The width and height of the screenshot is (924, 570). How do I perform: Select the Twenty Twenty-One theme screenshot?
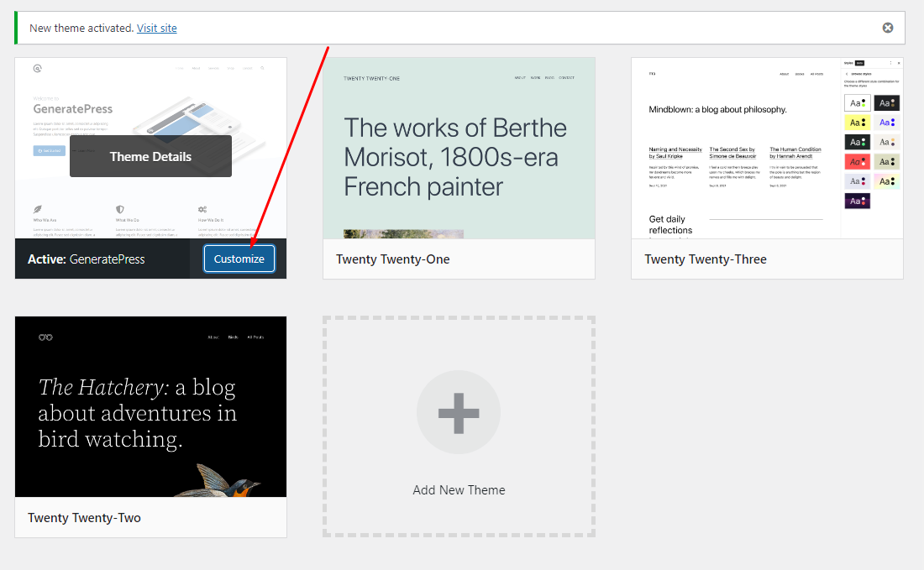pyautogui.click(x=459, y=148)
